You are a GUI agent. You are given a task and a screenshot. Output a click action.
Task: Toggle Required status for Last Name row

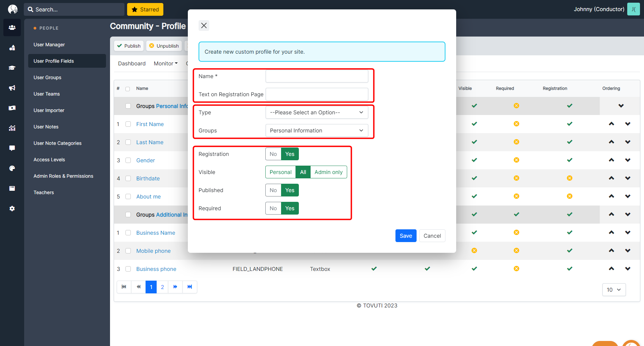click(x=517, y=142)
